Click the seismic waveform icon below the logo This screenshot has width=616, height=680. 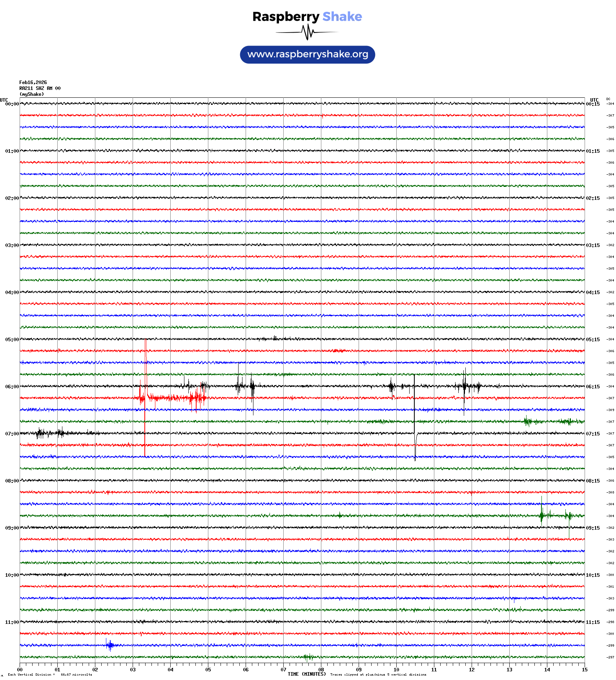[x=307, y=32]
